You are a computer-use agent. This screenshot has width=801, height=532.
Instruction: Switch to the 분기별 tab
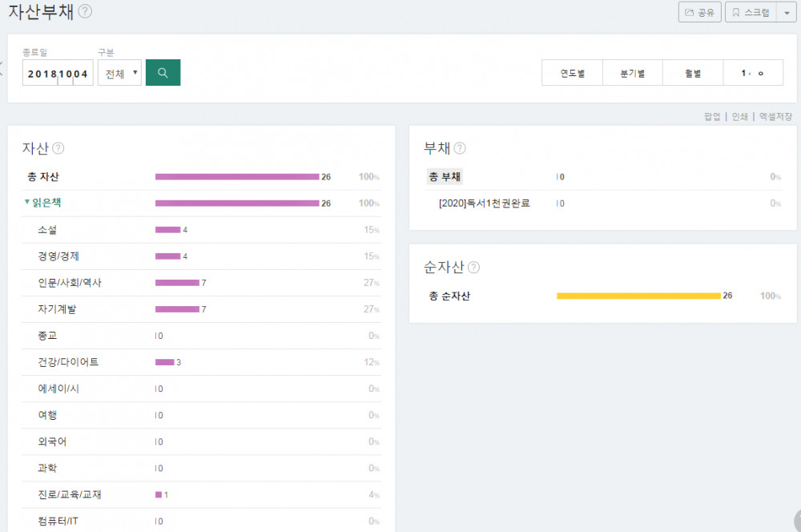(632, 73)
